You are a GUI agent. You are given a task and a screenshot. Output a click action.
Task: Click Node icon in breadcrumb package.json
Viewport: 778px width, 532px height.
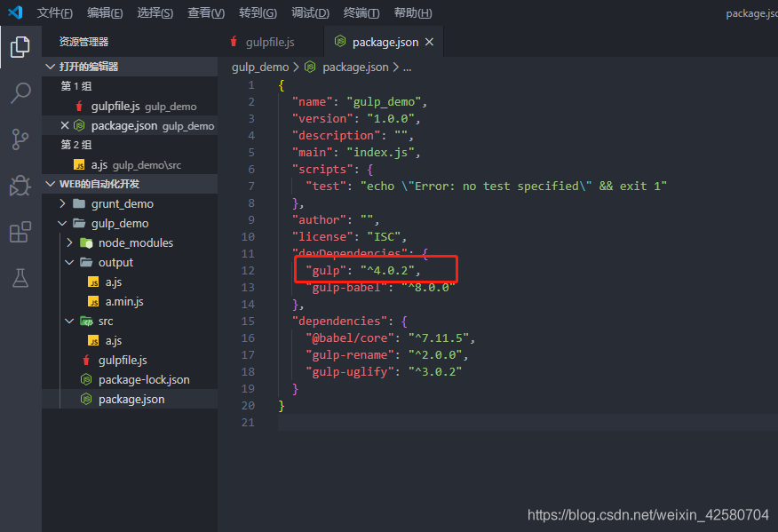[x=310, y=67]
